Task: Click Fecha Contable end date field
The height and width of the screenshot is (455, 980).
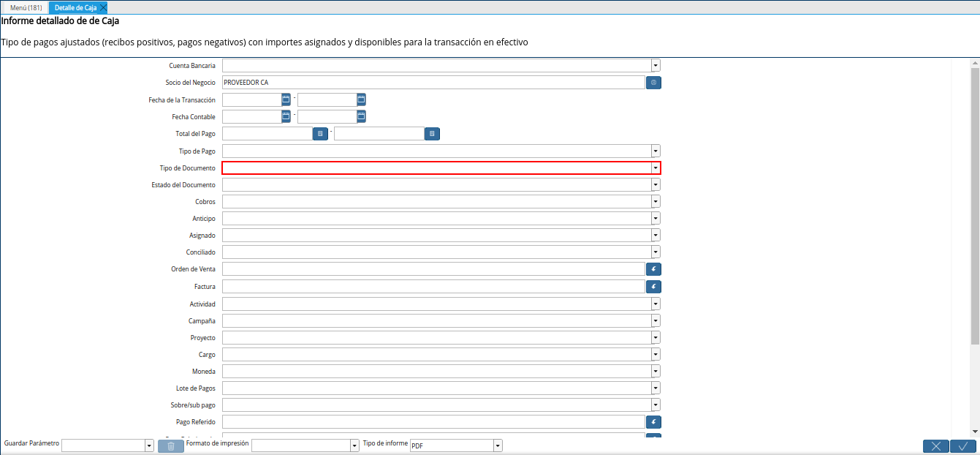Action: [x=327, y=116]
